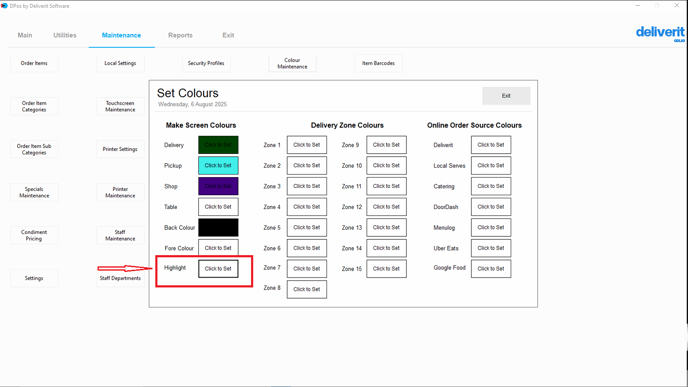688x387 pixels.
Task: Click the DPos app icon in title bar
Action: tap(4, 6)
